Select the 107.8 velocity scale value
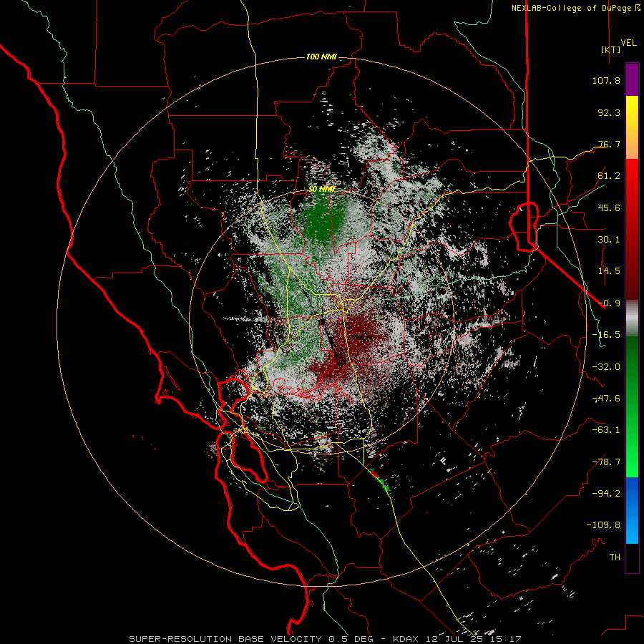The height and width of the screenshot is (644, 644). pos(606,80)
